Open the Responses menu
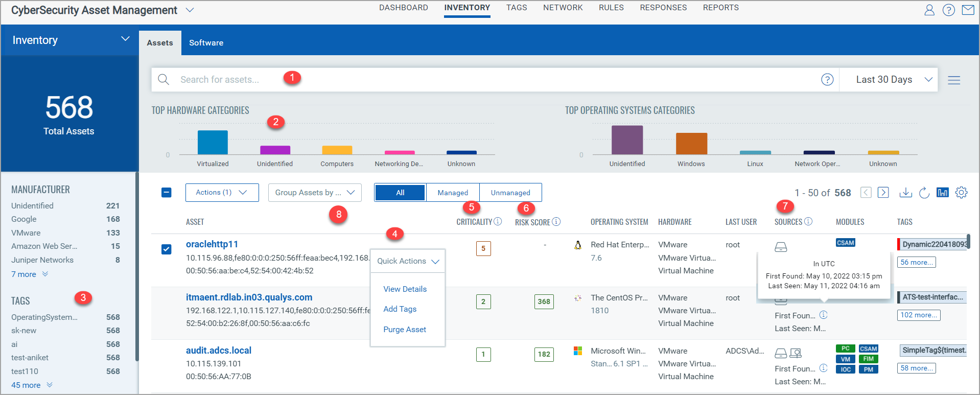980x395 pixels. point(663,8)
